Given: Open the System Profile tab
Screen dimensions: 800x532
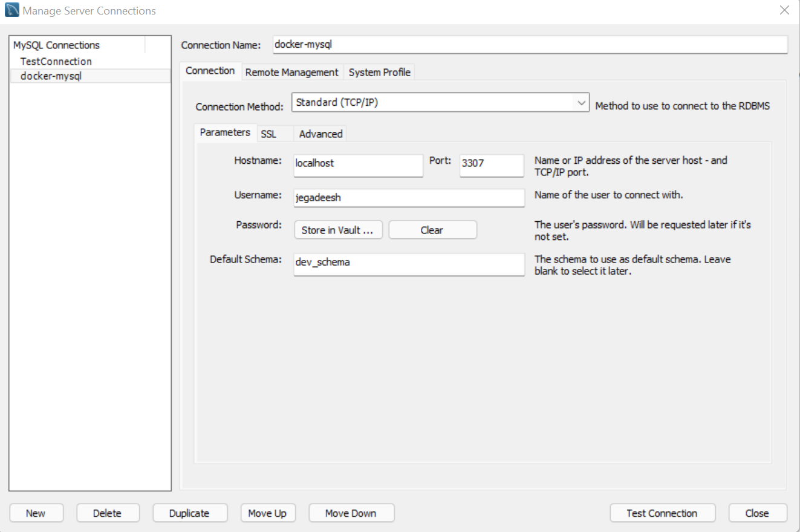Looking at the screenshot, I should pyautogui.click(x=379, y=72).
